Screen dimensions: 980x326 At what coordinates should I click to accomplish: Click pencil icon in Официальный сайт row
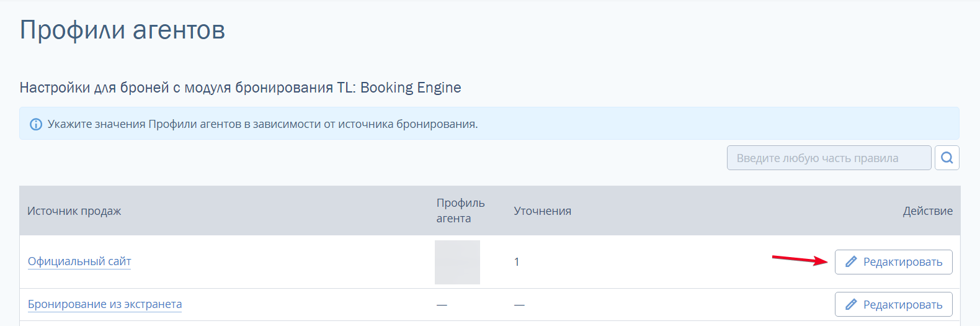click(851, 261)
